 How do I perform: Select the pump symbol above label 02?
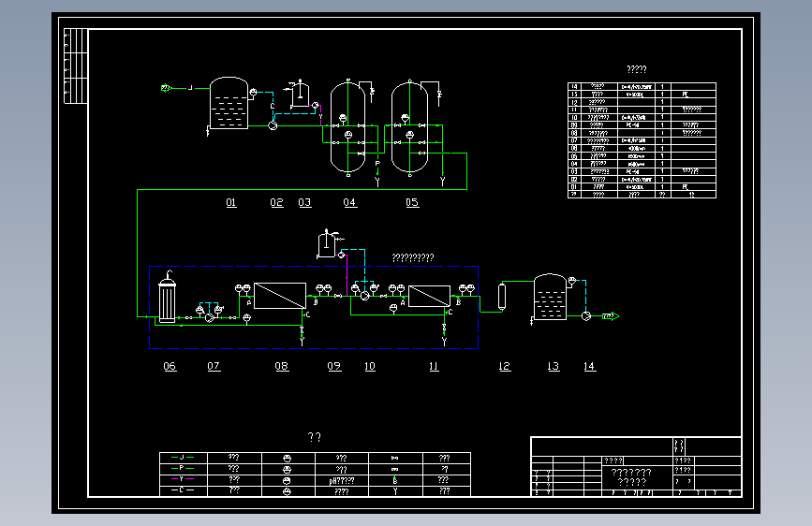point(273,125)
